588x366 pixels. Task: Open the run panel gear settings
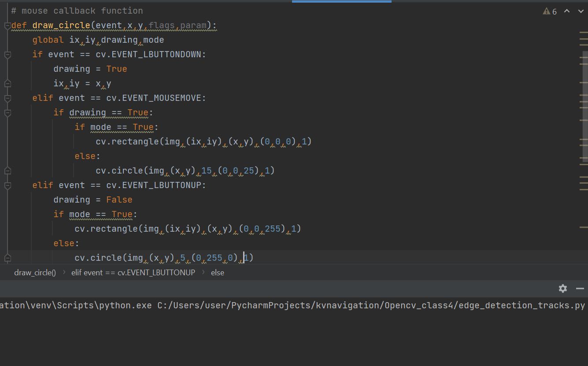[x=562, y=288]
